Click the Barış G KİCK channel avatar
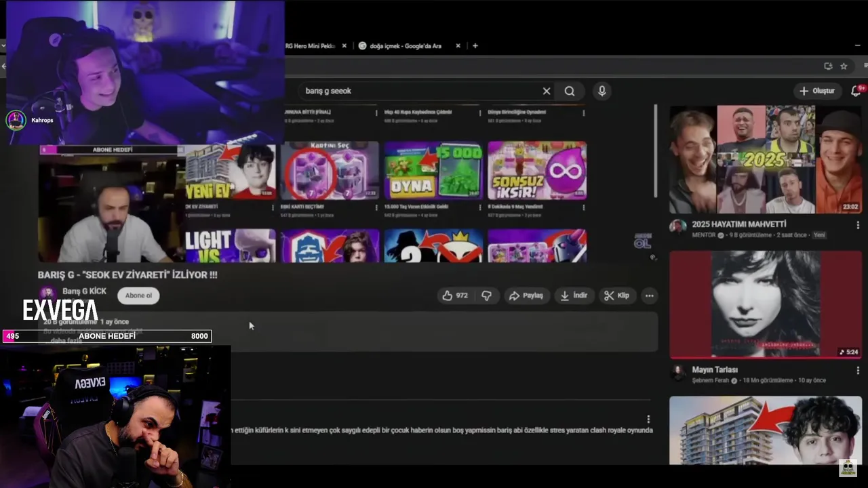This screenshot has height=488, width=868. pyautogui.click(x=47, y=293)
